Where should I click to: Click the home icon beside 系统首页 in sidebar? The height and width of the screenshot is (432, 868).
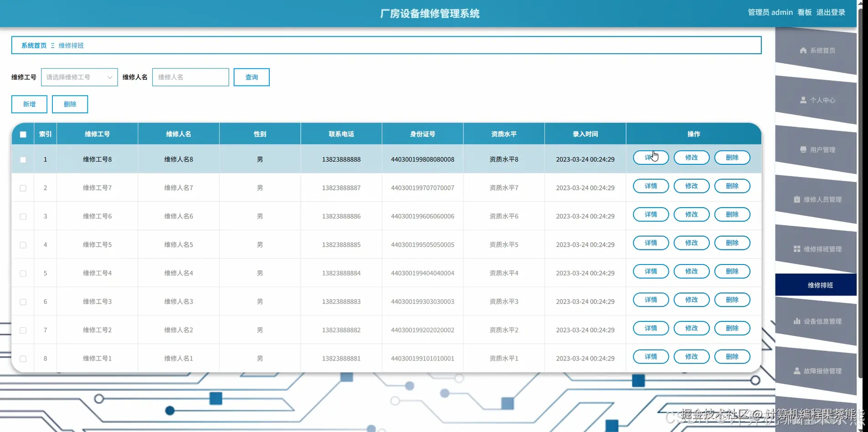coord(803,51)
